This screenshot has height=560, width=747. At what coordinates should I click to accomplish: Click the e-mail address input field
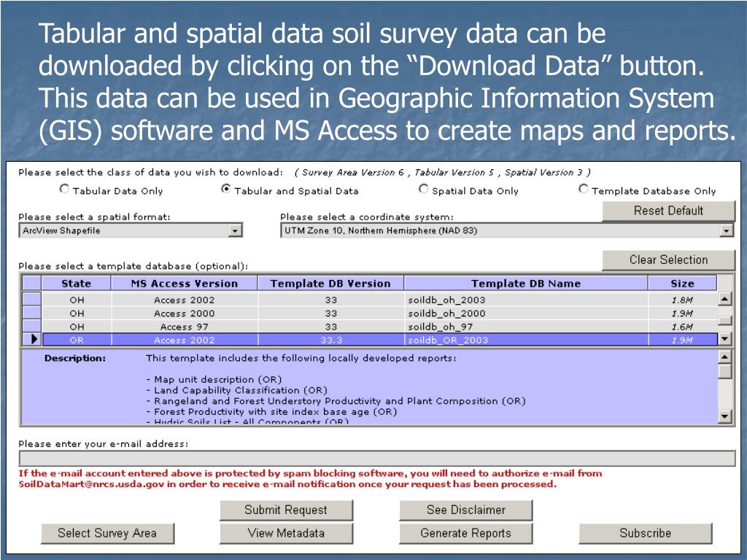377,459
